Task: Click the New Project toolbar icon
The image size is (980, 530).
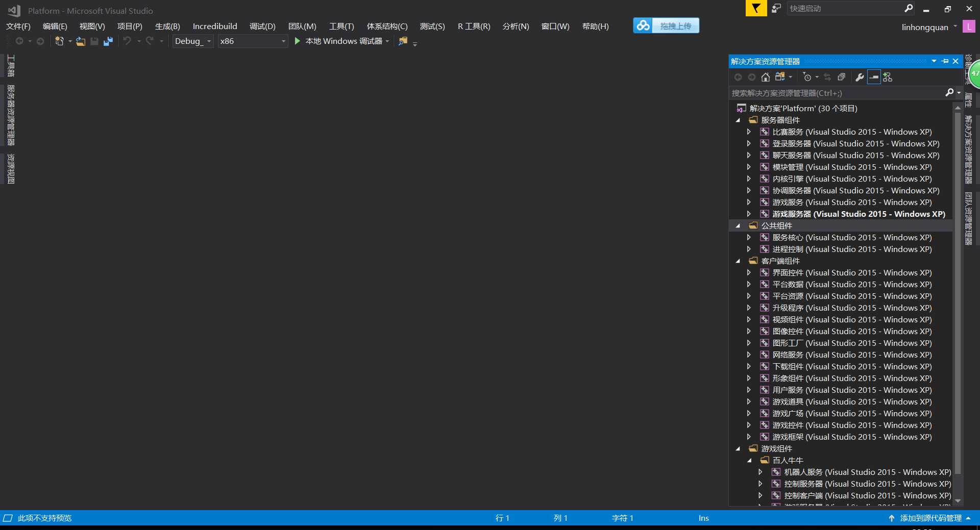Action: pos(59,41)
